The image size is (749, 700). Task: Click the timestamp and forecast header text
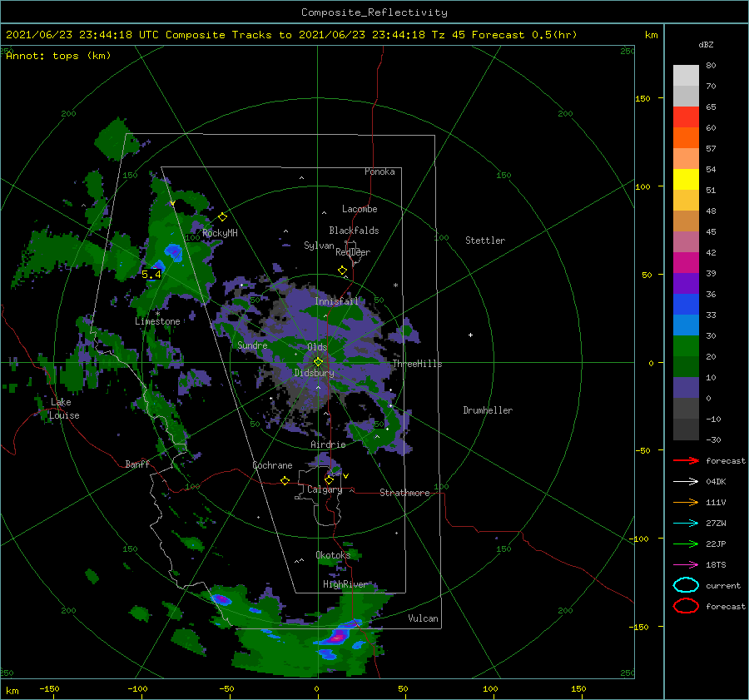[x=291, y=35]
